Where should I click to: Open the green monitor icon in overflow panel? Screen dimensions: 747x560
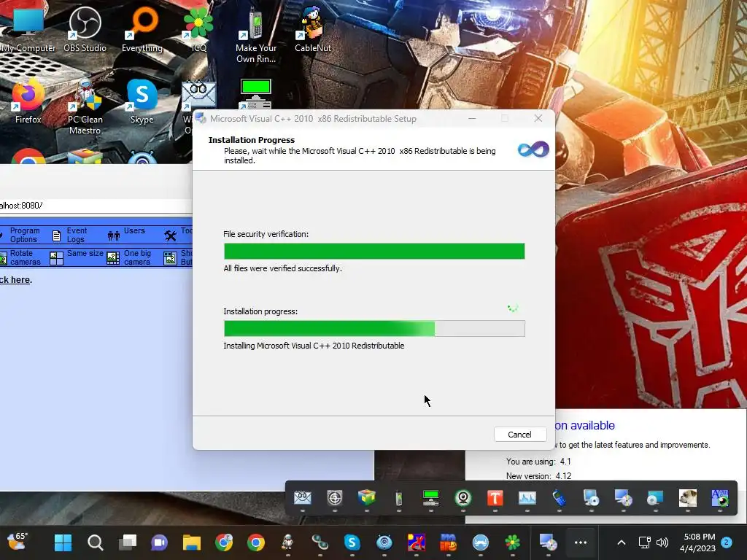tap(430, 498)
